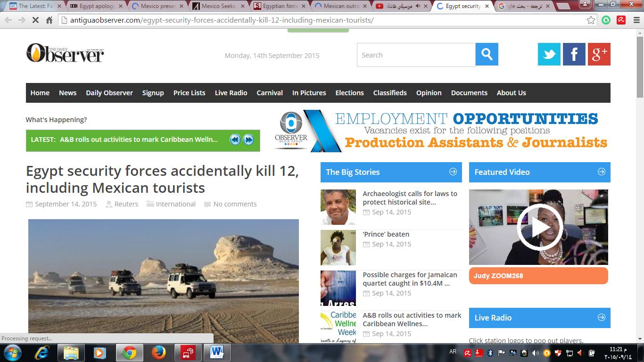
Task: Show previous latest headline in ticker
Action: tap(235, 140)
